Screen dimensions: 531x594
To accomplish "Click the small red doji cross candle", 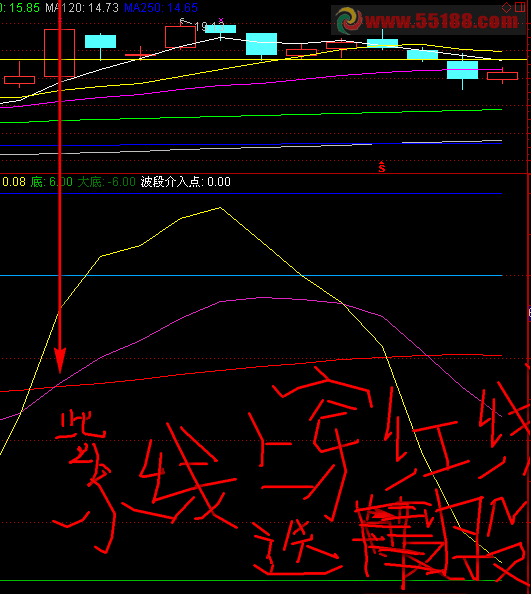I will (x=141, y=55).
